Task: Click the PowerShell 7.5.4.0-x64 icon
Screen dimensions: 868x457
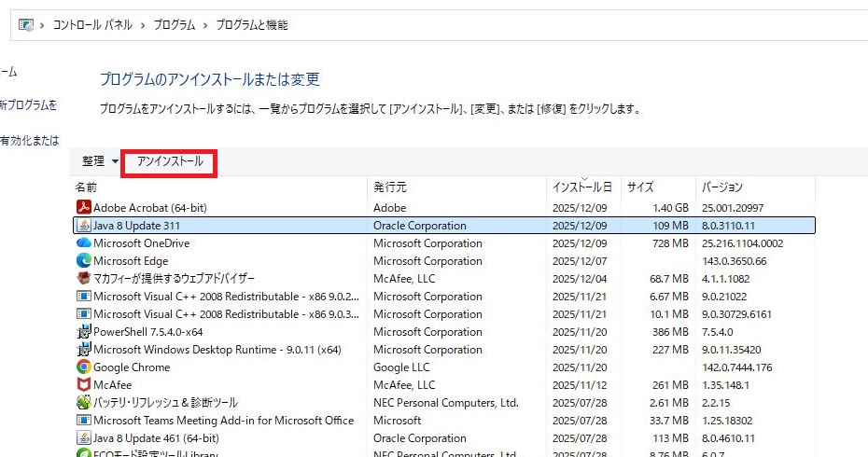Action: (83, 332)
